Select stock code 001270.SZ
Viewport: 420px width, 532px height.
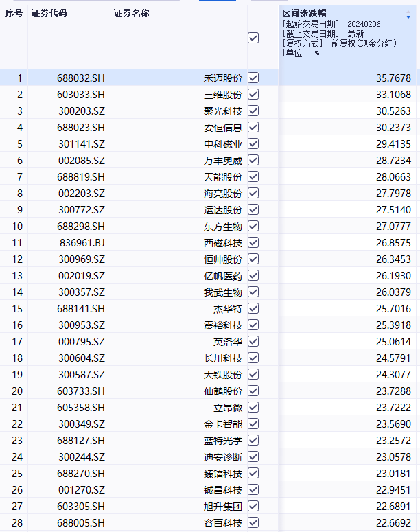coord(82,490)
